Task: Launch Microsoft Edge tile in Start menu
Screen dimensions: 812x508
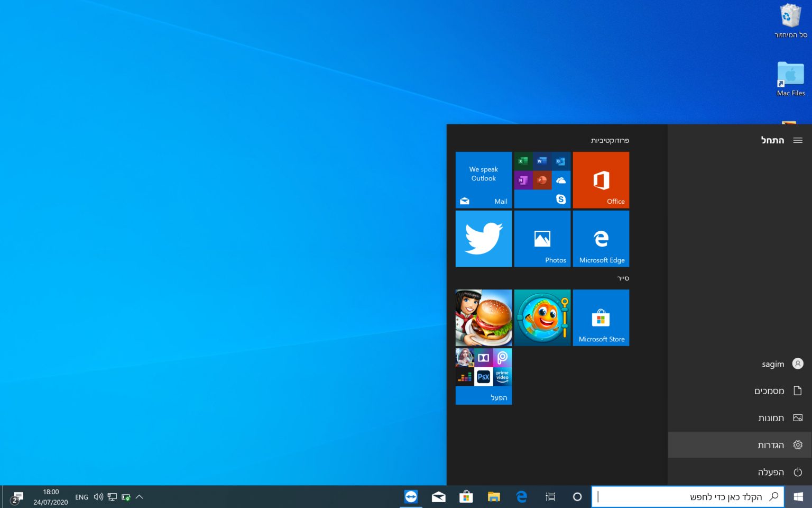Action: [601, 239]
